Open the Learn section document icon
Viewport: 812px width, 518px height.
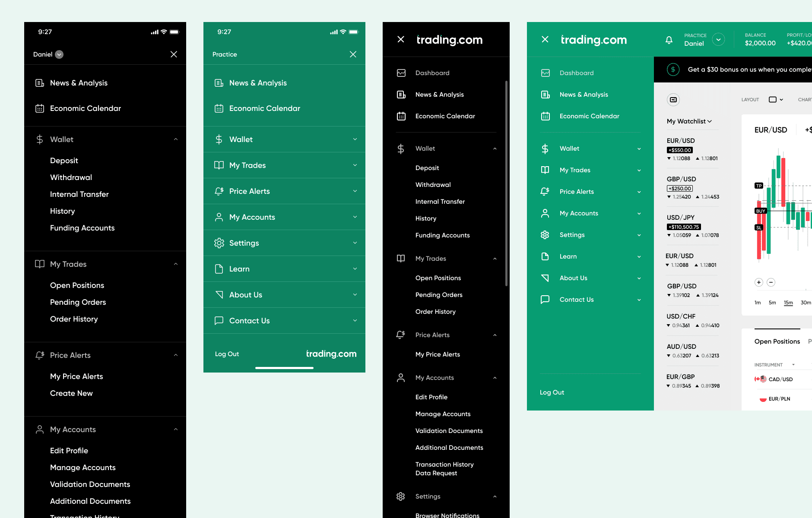coord(545,256)
